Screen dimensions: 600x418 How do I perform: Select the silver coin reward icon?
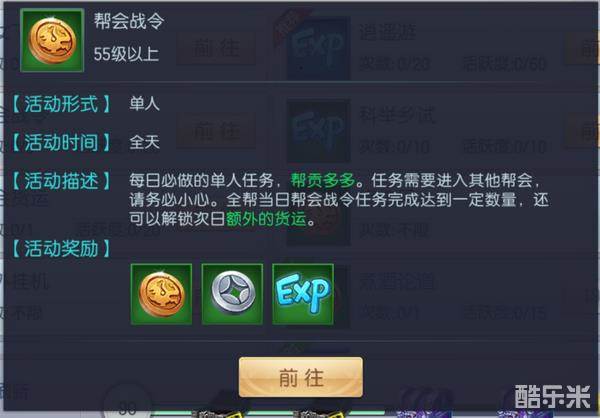(232, 294)
